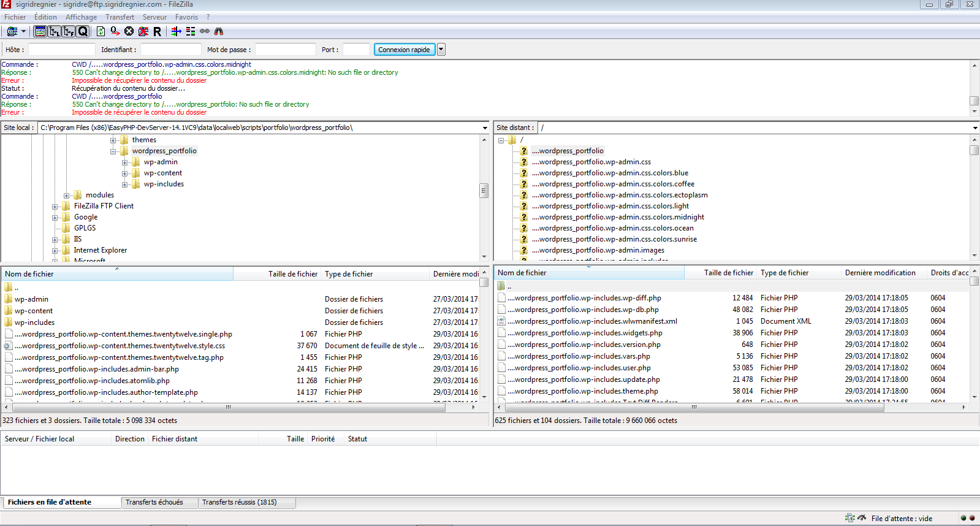This screenshot has width=980, height=526.
Task: Toggle directory comparison
Action: click(x=191, y=31)
